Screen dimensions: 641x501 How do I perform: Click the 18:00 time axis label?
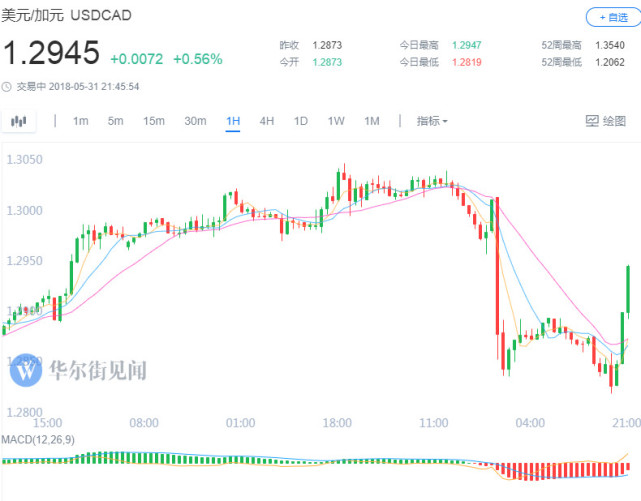click(336, 423)
